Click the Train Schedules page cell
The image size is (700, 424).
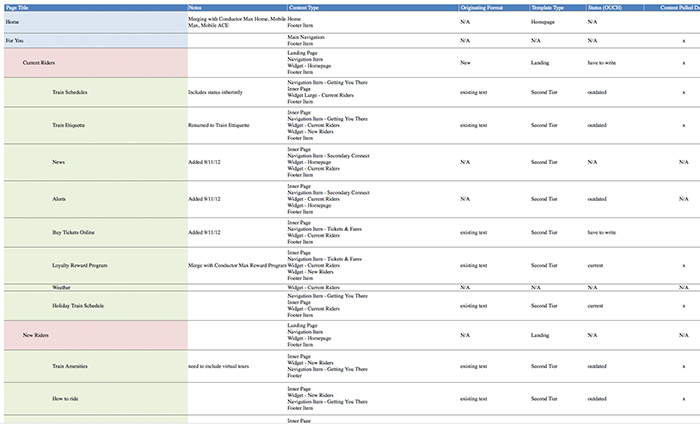[x=70, y=92]
